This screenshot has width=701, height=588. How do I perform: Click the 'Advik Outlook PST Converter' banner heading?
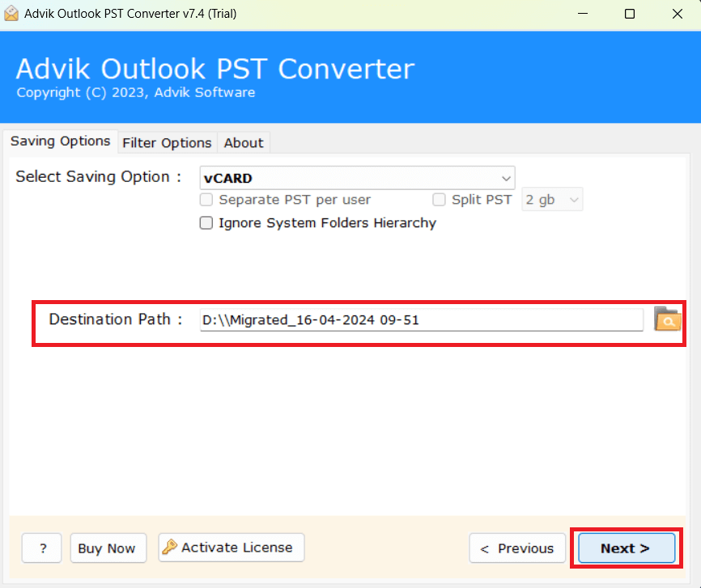215,69
